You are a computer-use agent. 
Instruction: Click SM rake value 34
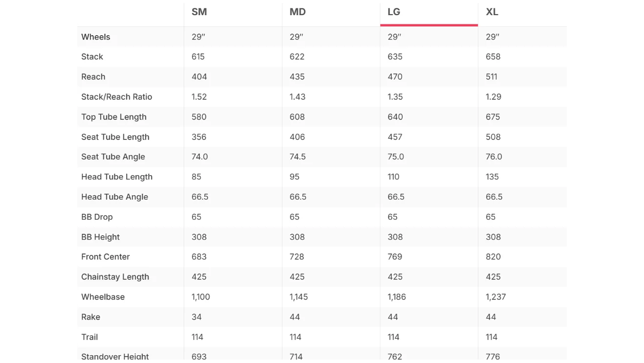point(196,317)
